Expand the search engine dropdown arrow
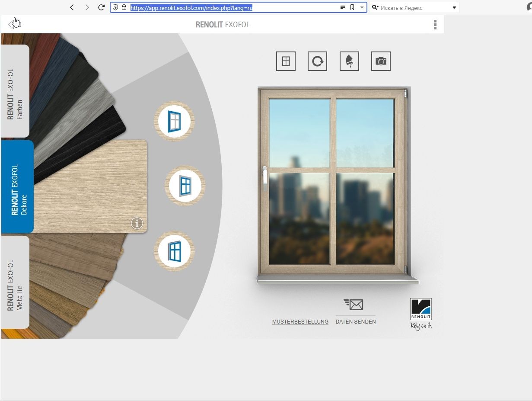Screen dimensions: 532x401 click(454, 7)
